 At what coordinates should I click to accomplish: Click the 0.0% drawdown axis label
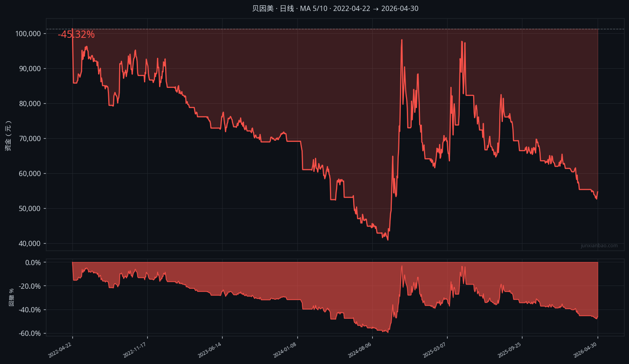pos(33,263)
